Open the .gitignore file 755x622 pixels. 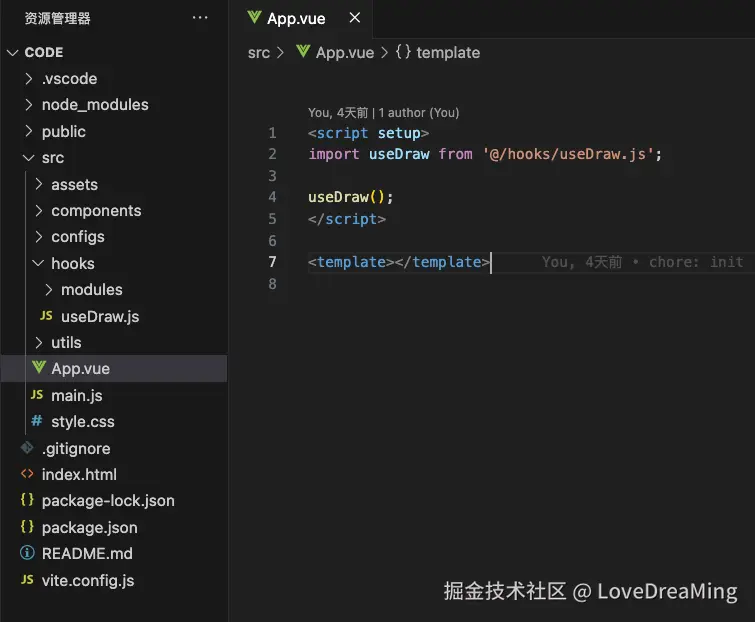pyautogui.click(x=76, y=448)
